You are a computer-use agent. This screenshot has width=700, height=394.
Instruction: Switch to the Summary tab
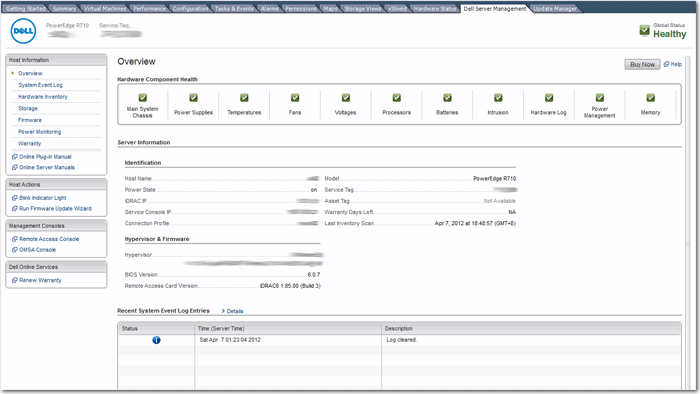[64, 8]
